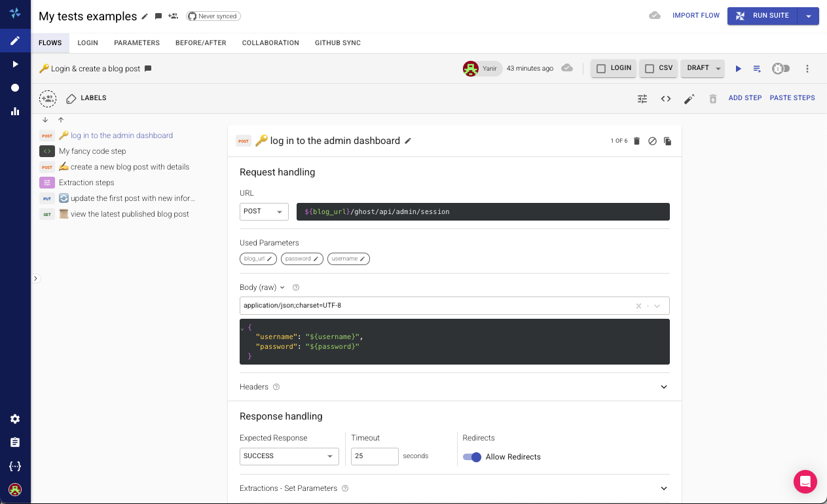This screenshot has width=827, height=504.
Task: Run the flow with the play button
Action: pos(738,69)
